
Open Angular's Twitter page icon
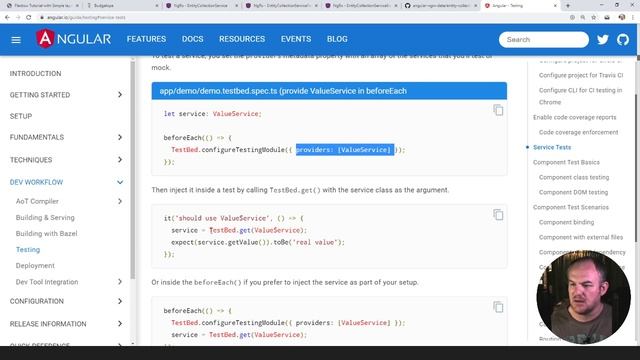[602, 40]
